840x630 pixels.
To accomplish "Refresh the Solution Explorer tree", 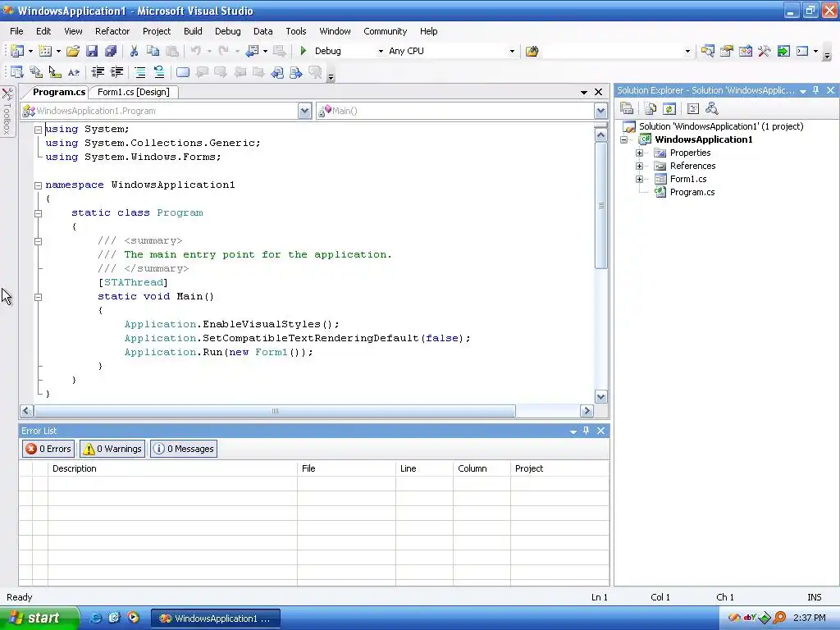I will click(x=669, y=109).
